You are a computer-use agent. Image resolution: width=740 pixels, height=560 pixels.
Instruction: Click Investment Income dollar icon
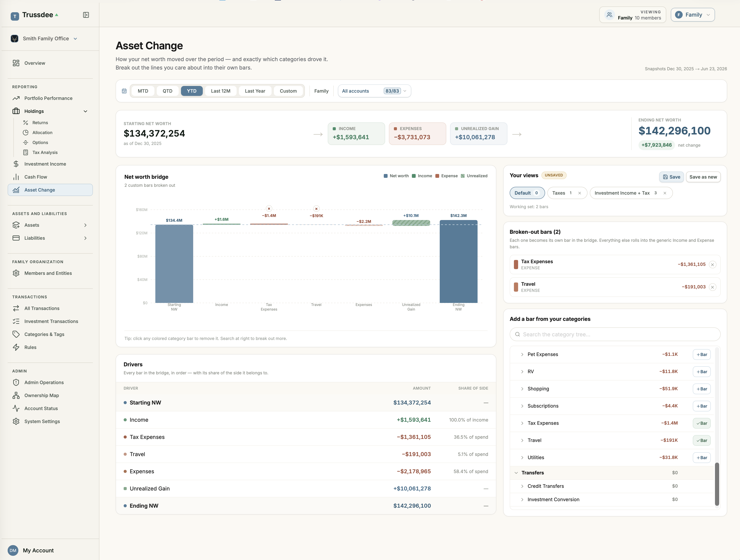(x=16, y=164)
